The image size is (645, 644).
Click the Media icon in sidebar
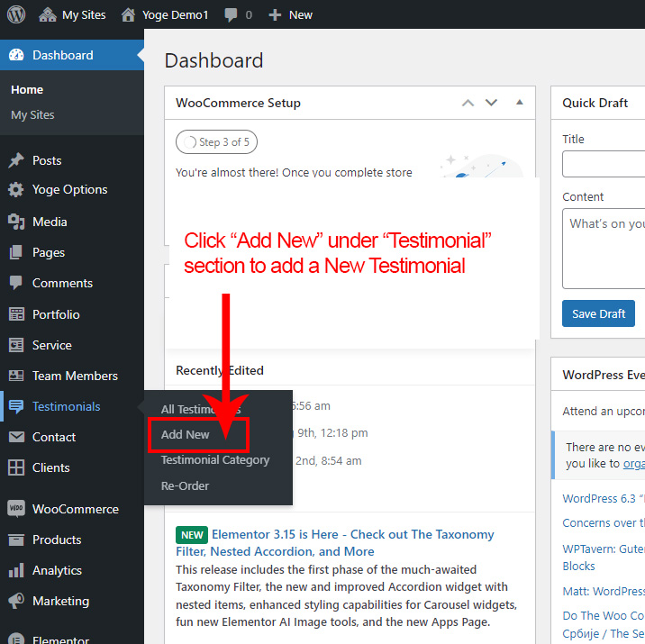pyautogui.click(x=16, y=222)
